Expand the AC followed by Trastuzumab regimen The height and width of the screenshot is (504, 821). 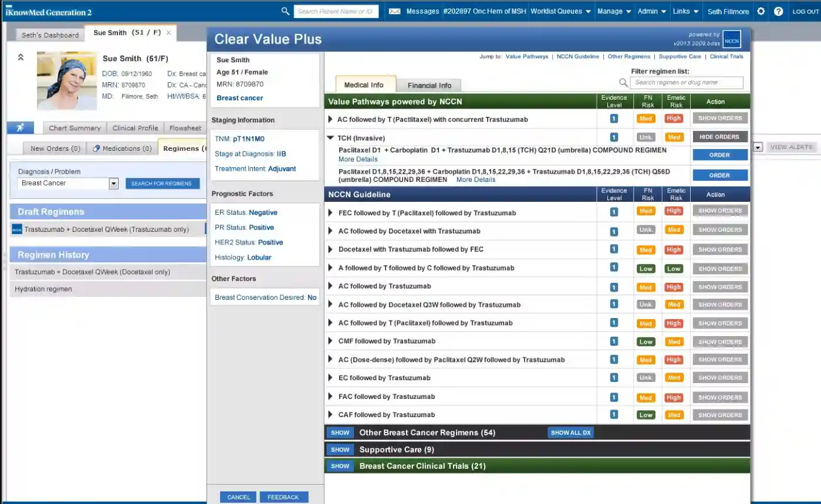[330, 286]
